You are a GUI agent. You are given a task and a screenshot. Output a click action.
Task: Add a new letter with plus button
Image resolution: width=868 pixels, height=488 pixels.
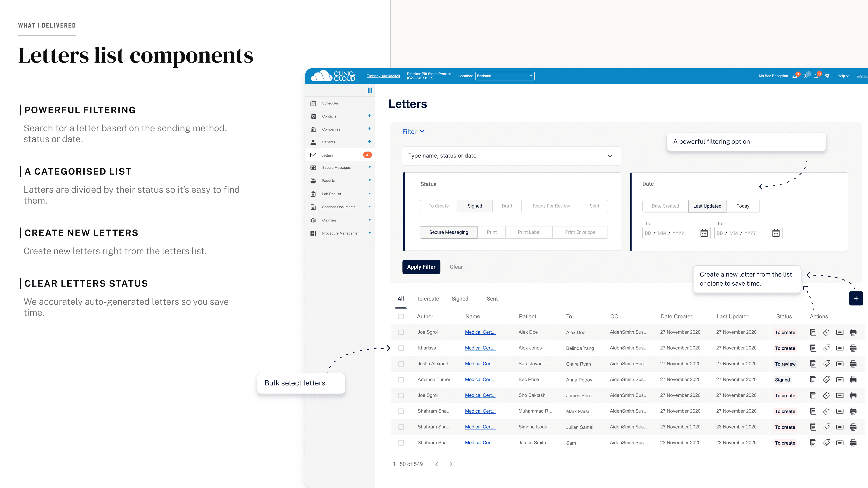(856, 298)
